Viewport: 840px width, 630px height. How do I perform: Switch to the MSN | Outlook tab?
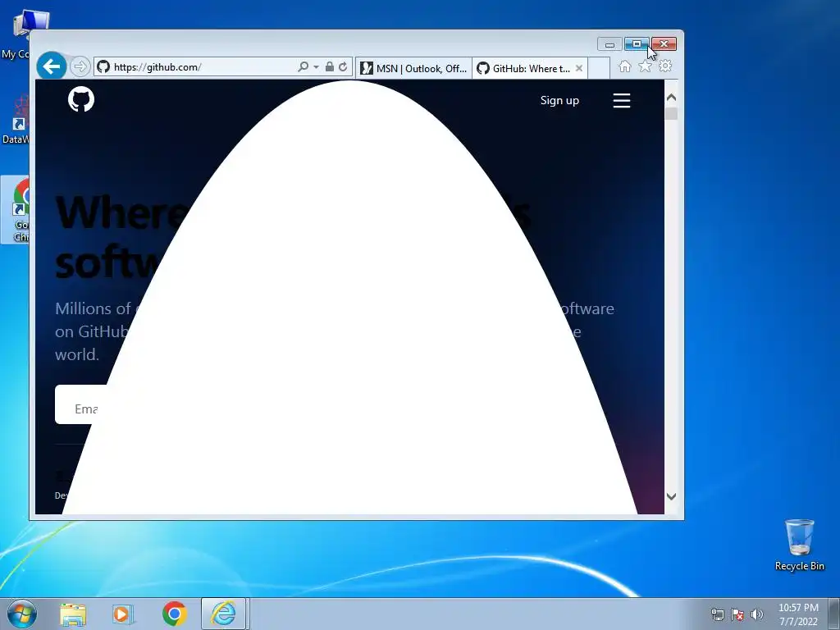[413, 68]
